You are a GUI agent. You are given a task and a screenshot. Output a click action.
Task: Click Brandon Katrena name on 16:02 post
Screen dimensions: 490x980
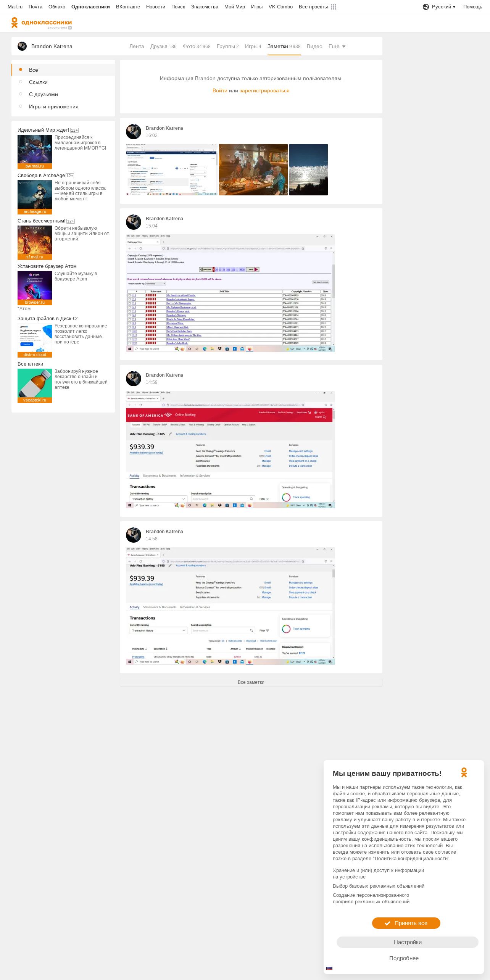pyautogui.click(x=164, y=128)
